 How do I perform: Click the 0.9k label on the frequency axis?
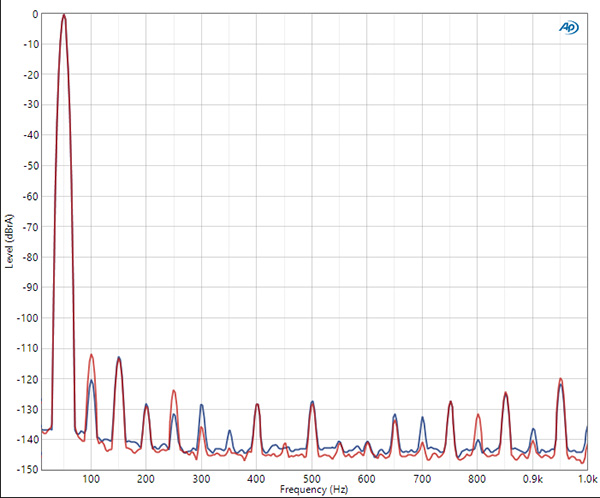(x=533, y=479)
